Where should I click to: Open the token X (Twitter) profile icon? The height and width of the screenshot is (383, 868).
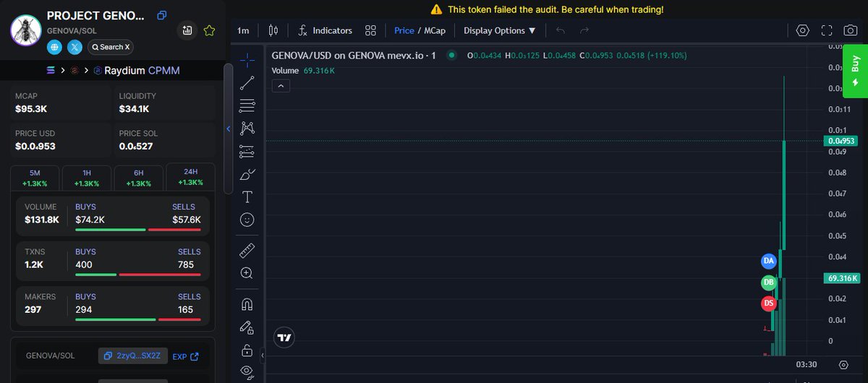[75, 47]
